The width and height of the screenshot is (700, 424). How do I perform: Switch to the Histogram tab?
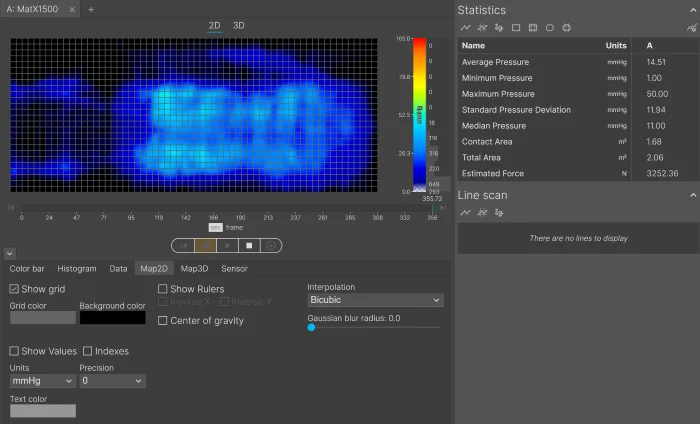(x=77, y=268)
